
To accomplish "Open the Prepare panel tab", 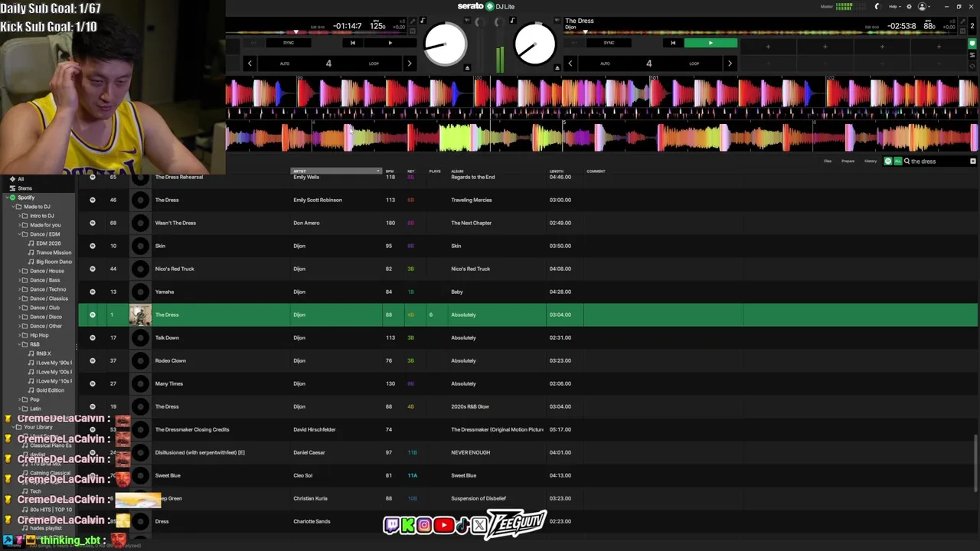I will [x=848, y=161].
